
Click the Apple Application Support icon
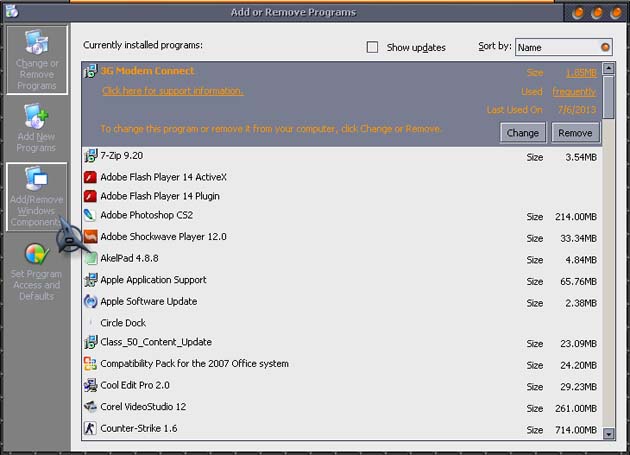(x=90, y=280)
